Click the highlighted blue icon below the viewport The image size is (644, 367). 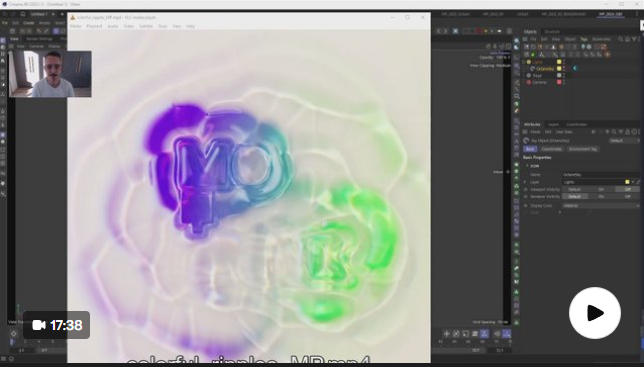484,334
